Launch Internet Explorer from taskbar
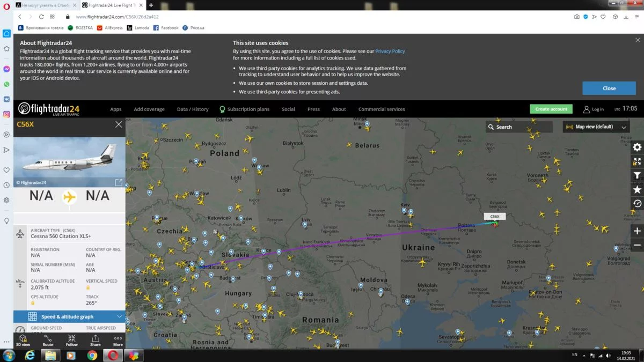 coord(30,355)
